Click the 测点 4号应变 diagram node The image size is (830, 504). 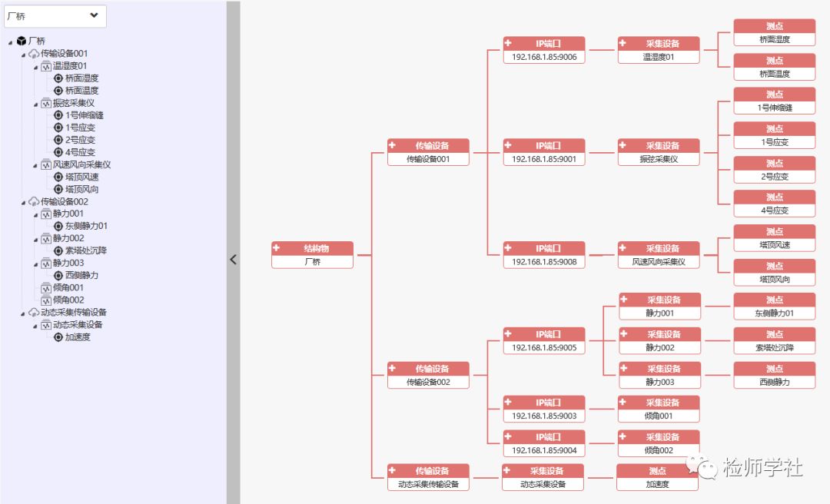pyautogui.click(x=775, y=204)
